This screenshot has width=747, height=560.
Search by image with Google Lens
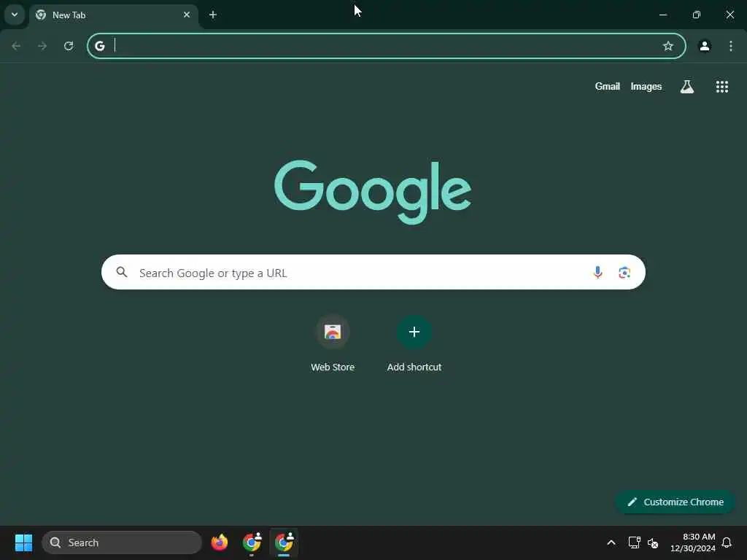[x=624, y=272]
